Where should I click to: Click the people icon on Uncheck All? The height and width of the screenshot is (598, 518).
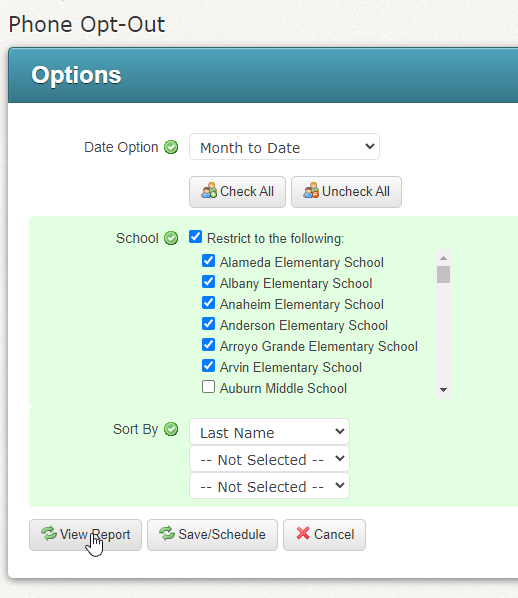[x=311, y=191]
